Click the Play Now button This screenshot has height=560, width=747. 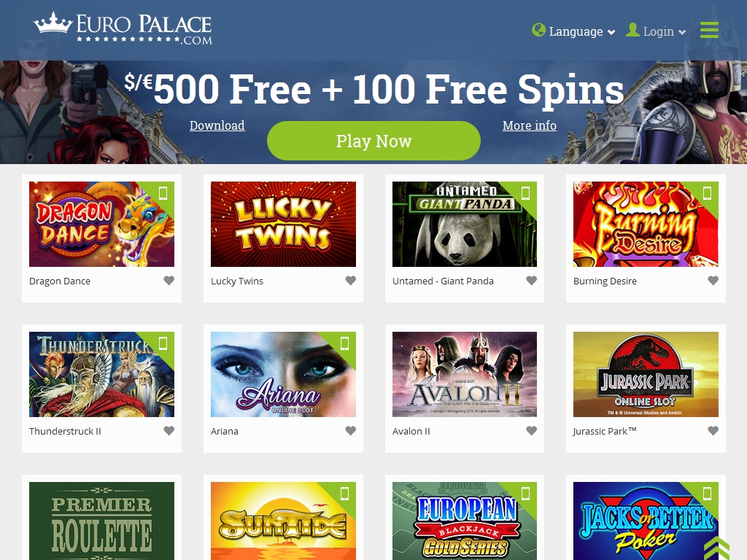tap(373, 141)
